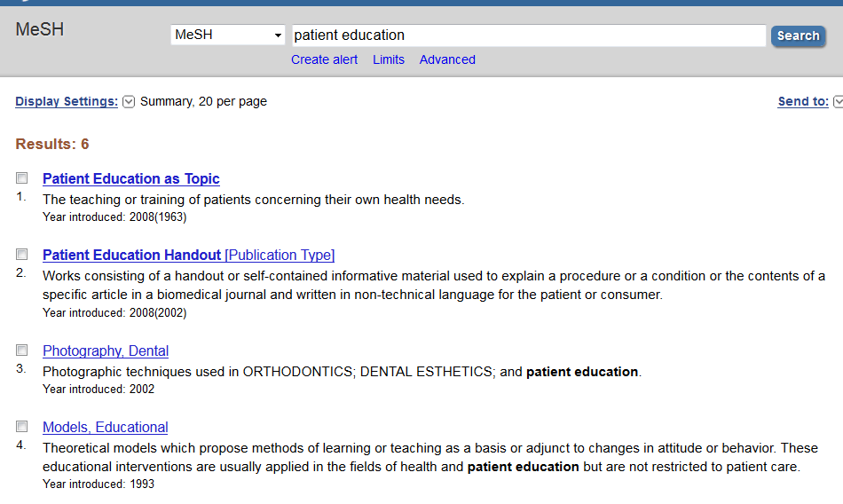
Task: Click 'Year introduced: 2008(2002)' text
Action: (114, 312)
